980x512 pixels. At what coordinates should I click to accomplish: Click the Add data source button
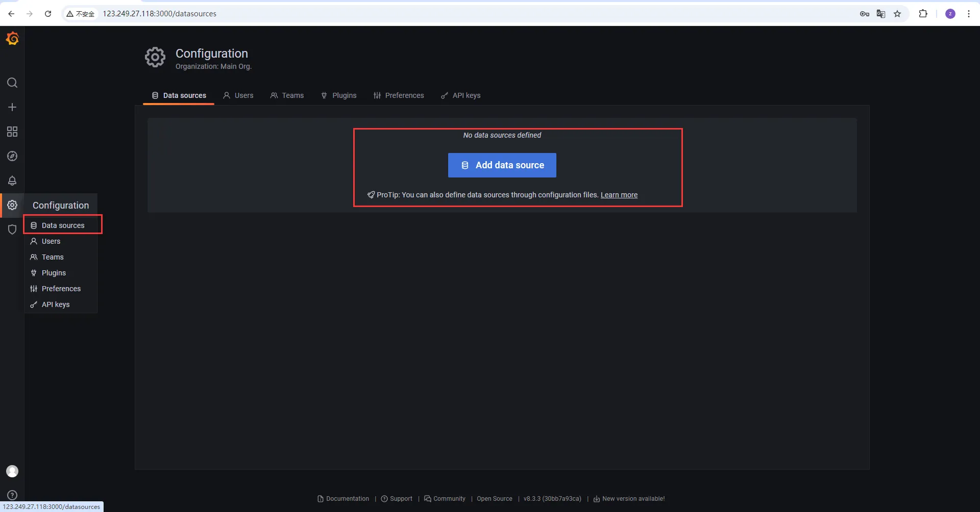(x=502, y=165)
